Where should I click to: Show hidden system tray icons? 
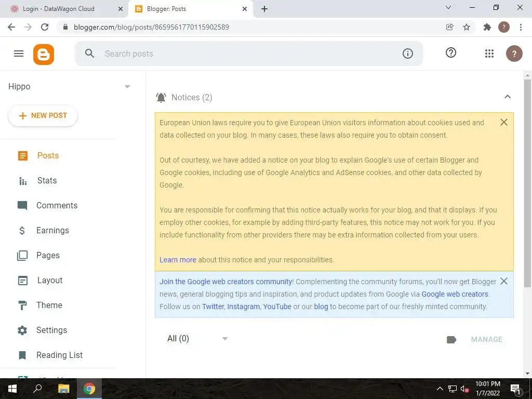440,389
